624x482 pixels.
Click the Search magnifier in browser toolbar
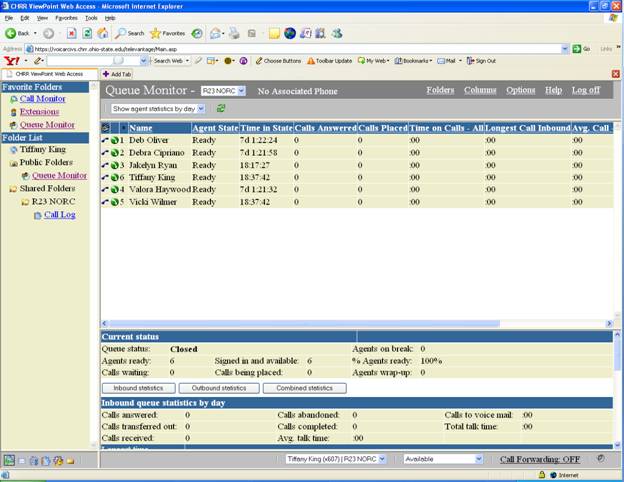point(120,33)
